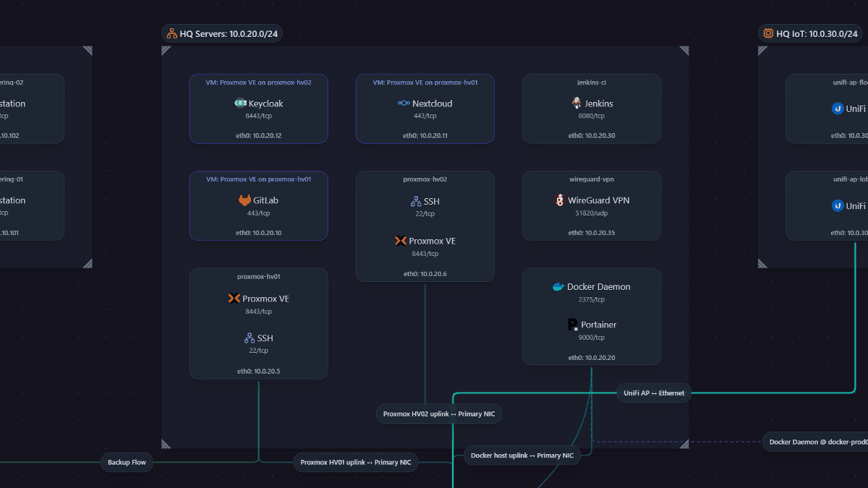Click the Docker host uplink ↔ Primary NIC label

coord(522,455)
